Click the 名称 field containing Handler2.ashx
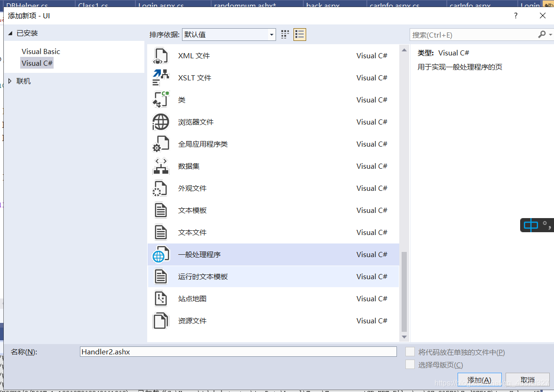Viewport: 554px width, 392px height. [238, 352]
